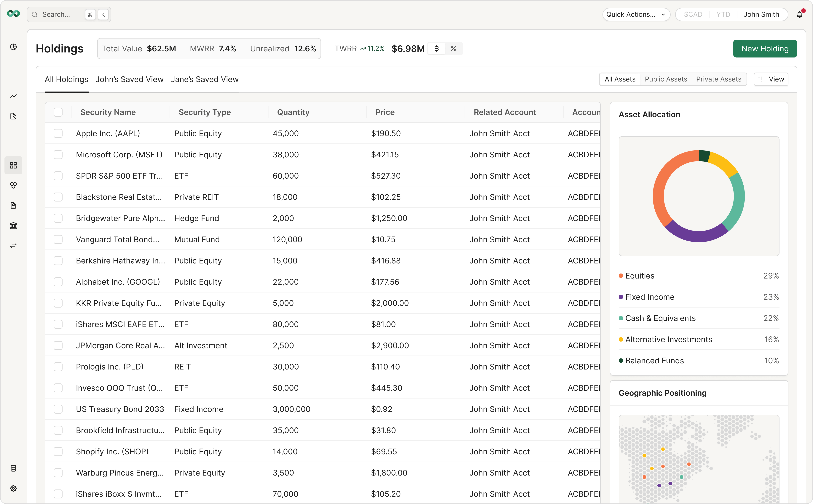Viewport: 813px width, 504px height.
Task: Select the Public Assets filter tab
Action: [666, 79]
